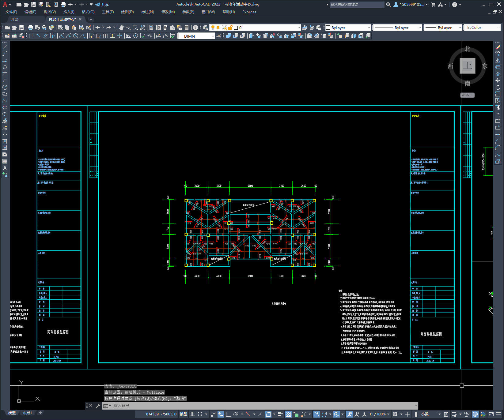This screenshot has width=504, height=420.
Task: Switch to the 布局1 layout tab
Action: pos(27,413)
